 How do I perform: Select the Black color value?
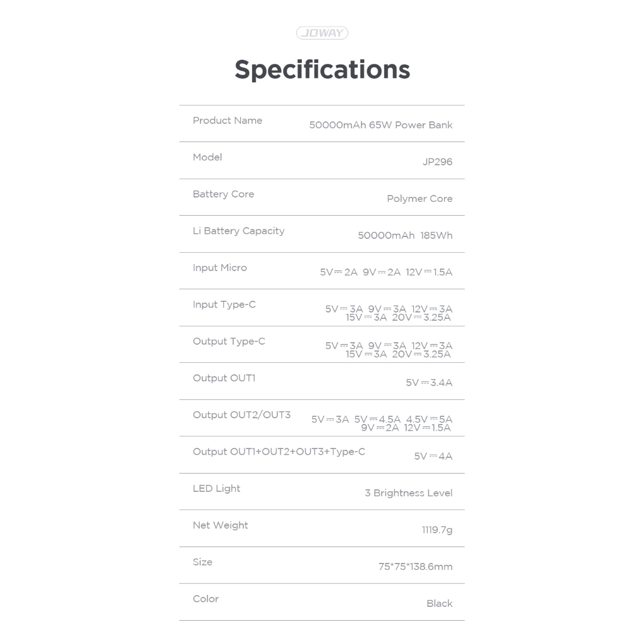pyautogui.click(x=439, y=604)
